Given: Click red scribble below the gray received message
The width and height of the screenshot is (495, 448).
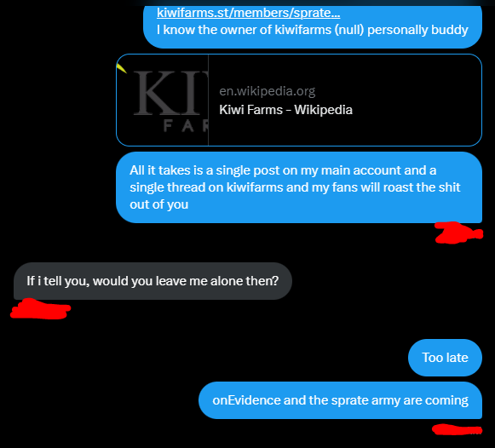Looking at the screenshot, I should tap(40, 309).
